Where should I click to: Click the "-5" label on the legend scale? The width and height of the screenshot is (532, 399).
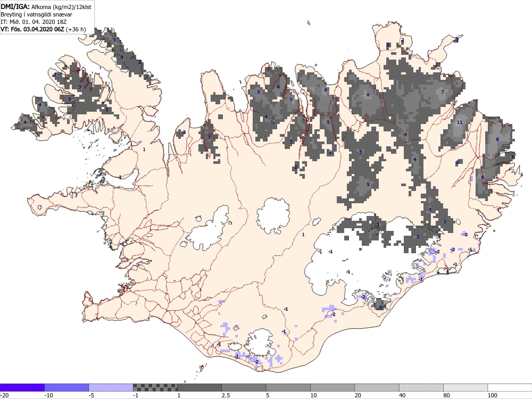[92, 395]
